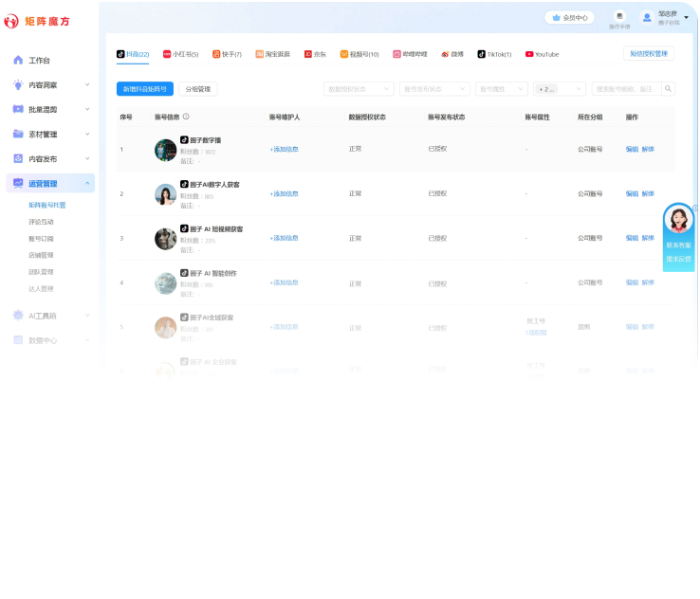This screenshot has height=599, width=700.
Task: Open the 操作手册 manual icon
Action: click(619, 16)
